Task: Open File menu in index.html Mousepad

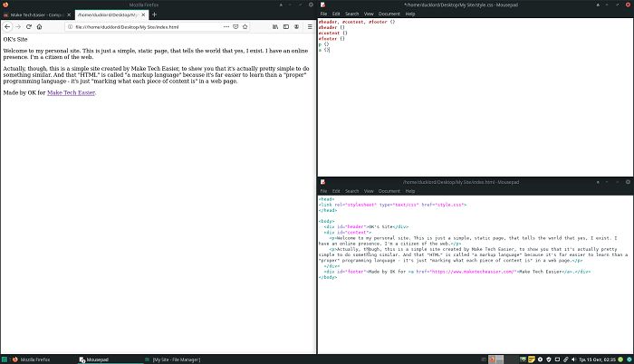Action: click(323, 191)
